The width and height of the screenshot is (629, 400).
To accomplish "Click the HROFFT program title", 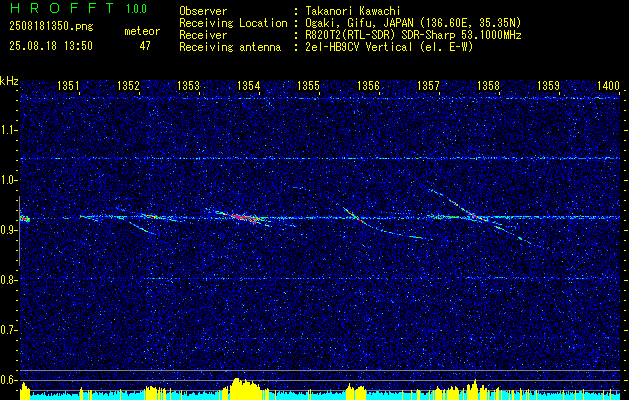I will point(62,8).
